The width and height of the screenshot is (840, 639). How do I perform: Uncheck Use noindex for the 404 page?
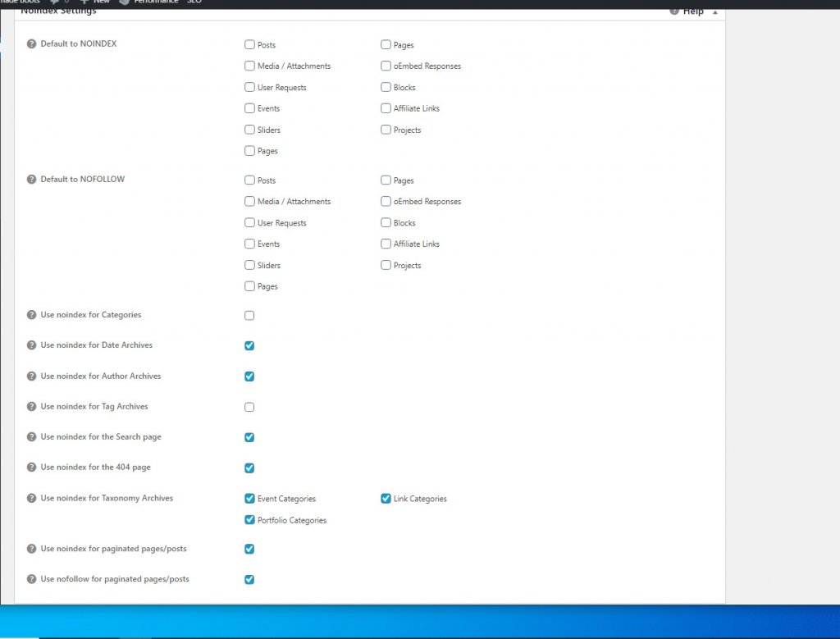[x=249, y=468]
